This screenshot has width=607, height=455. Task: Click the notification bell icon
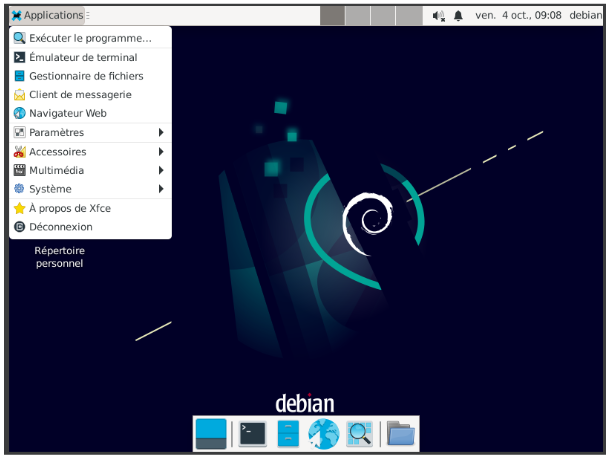click(x=458, y=16)
